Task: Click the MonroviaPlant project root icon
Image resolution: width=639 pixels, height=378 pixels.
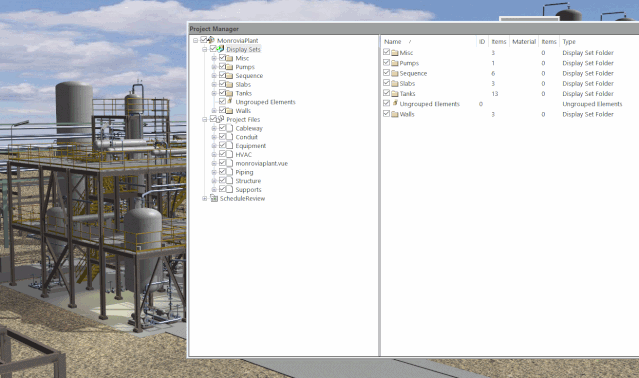Action: pos(211,40)
